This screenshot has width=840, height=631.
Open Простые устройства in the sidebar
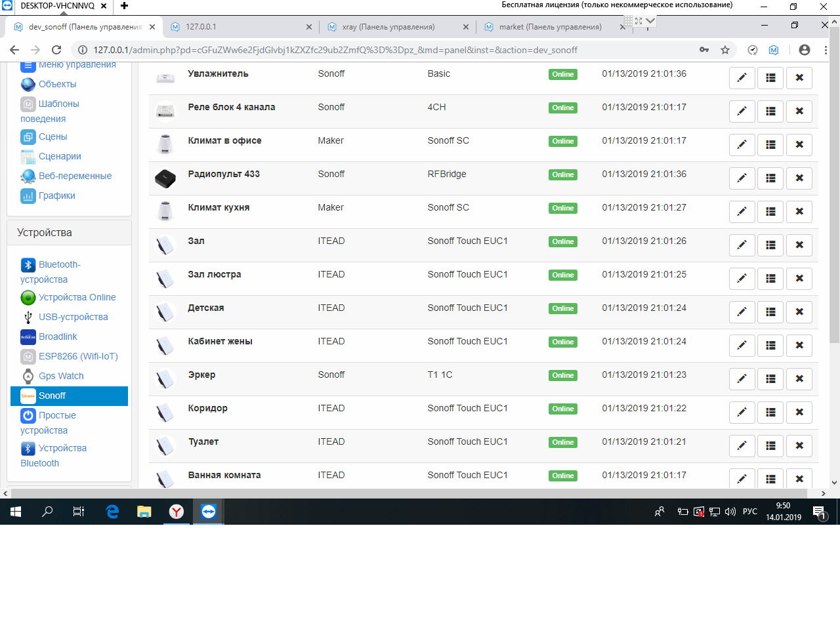49,422
